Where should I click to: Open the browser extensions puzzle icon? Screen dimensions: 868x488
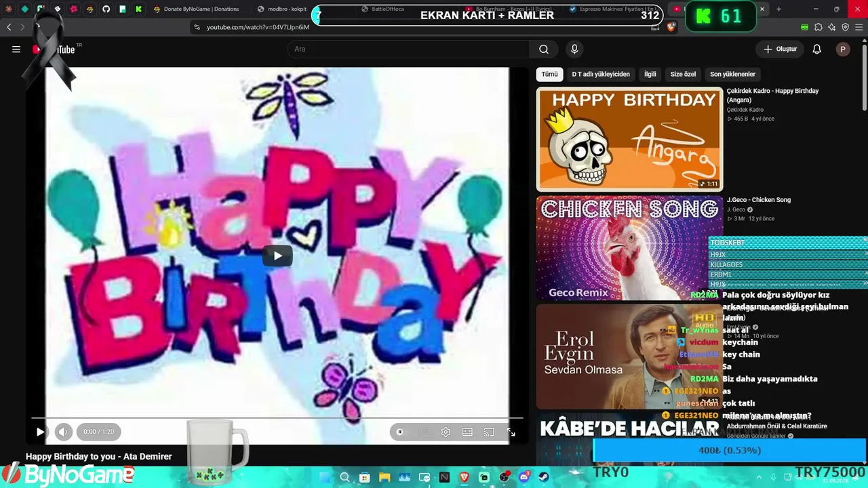[x=818, y=27]
